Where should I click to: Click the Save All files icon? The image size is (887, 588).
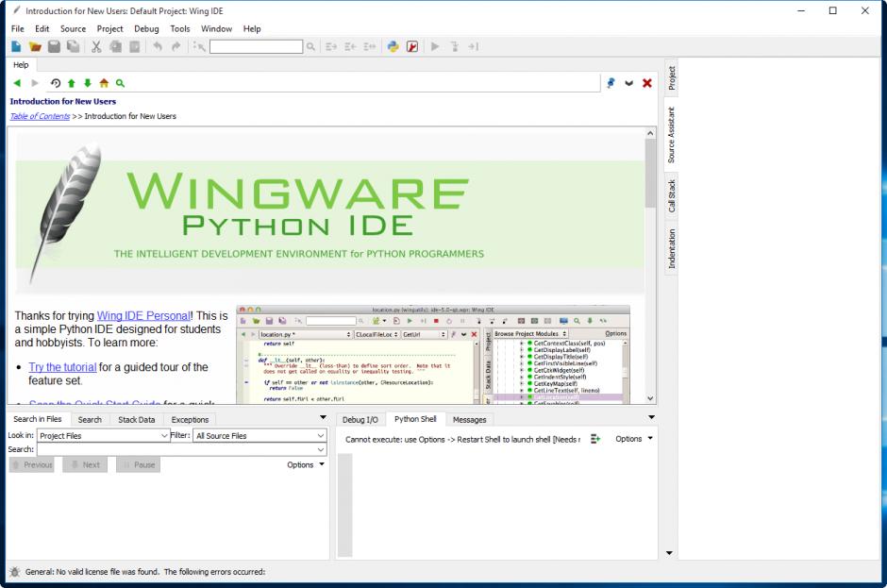(x=73, y=46)
